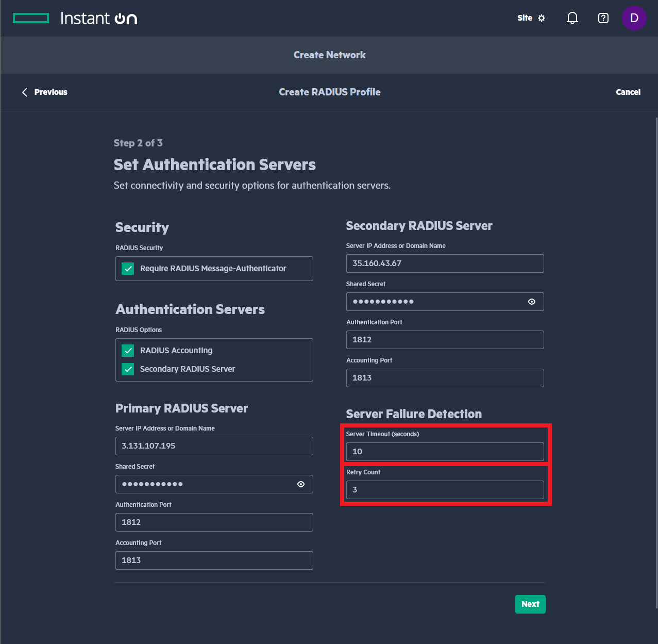Edit the Server Timeout seconds field
The width and height of the screenshot is (658, 644).
pyautogui.click(x=445, y=452)
